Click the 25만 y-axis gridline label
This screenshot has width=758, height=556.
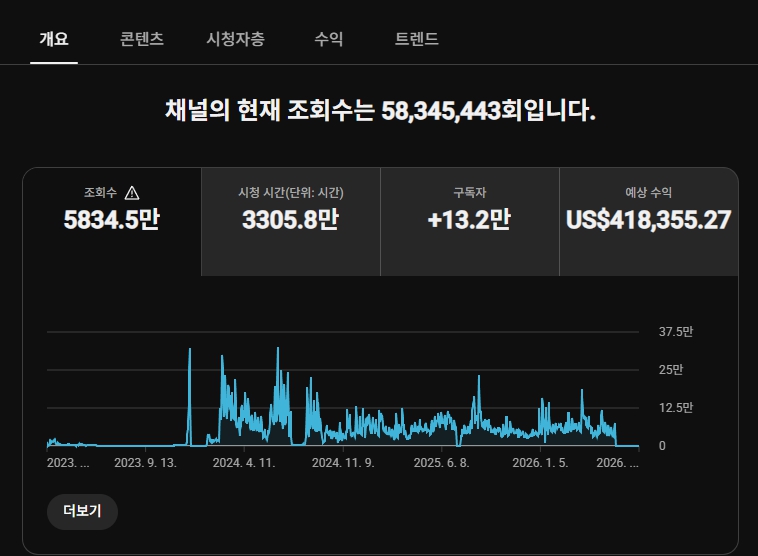pos(671,370)
